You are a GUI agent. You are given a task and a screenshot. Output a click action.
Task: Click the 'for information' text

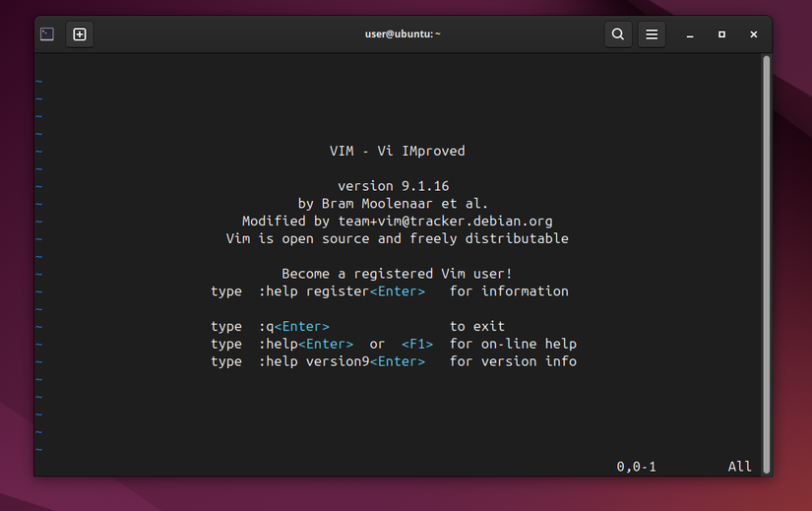tap(509, 291)
